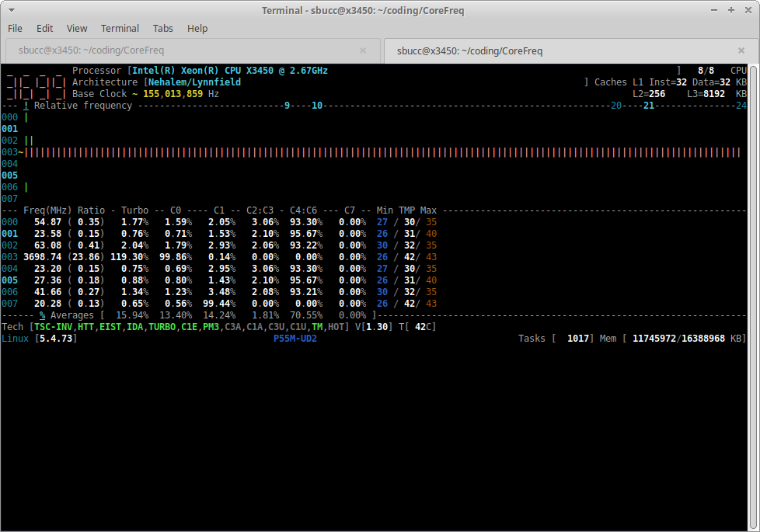Screen dimensions: 760x532
Task: Click the HTT tech flag
Action: (85, 326)
